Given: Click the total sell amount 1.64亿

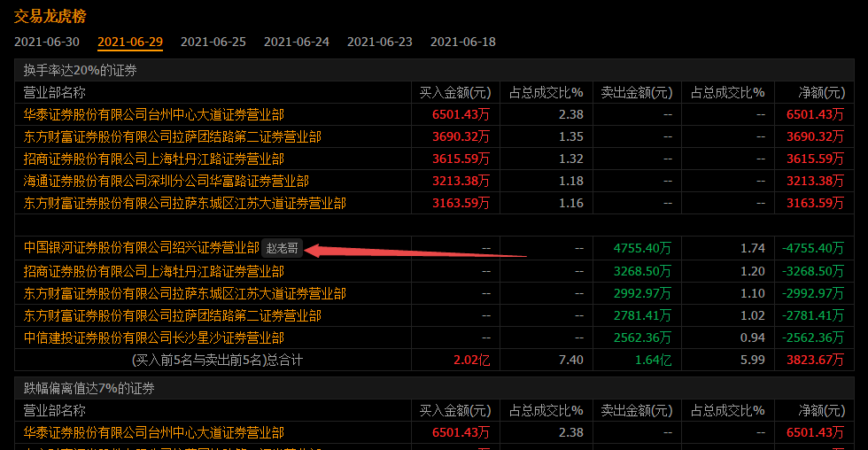Looking at the screenshot, I should click(654, 361).
